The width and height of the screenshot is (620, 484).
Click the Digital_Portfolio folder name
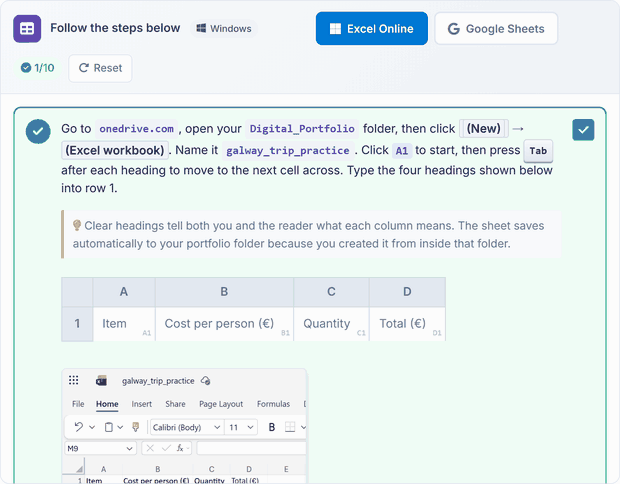click(x=302, y=129)
